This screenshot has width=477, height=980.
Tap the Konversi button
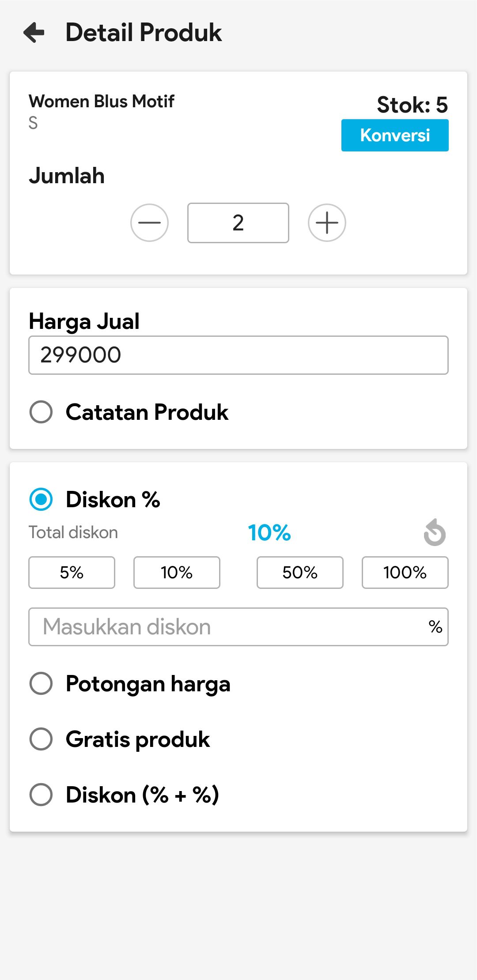point(395,135)
